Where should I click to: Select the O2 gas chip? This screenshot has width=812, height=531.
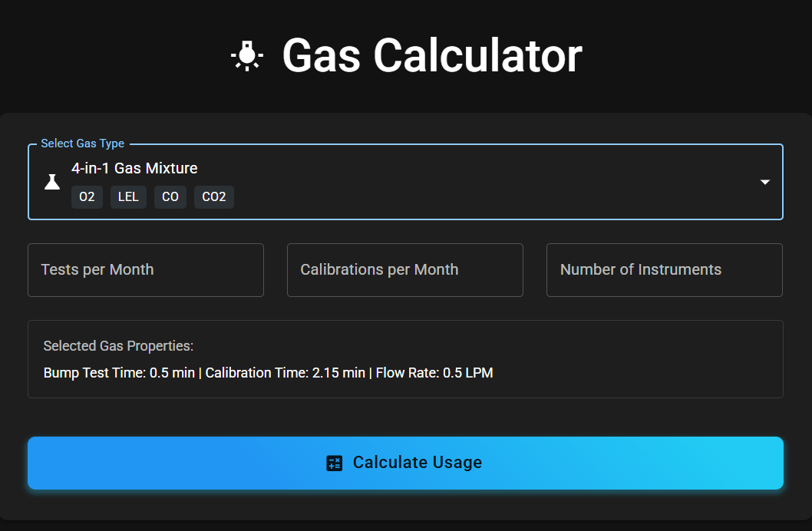click(87, 197)
